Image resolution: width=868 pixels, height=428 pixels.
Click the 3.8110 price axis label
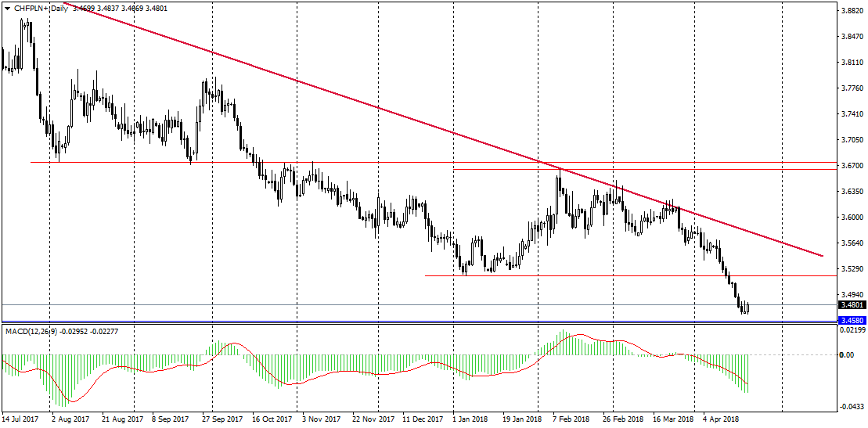pos(852,62)
